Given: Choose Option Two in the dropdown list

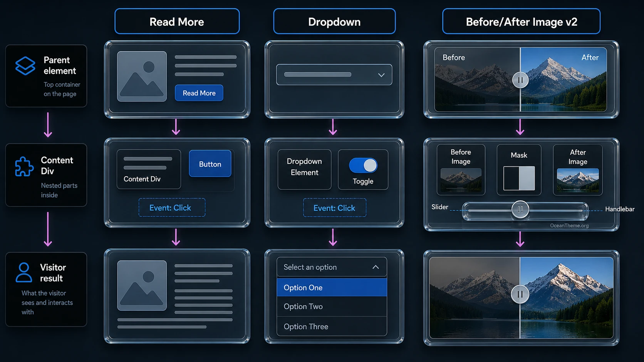Looking at the screenshot, I should click(x=332, y=306).
